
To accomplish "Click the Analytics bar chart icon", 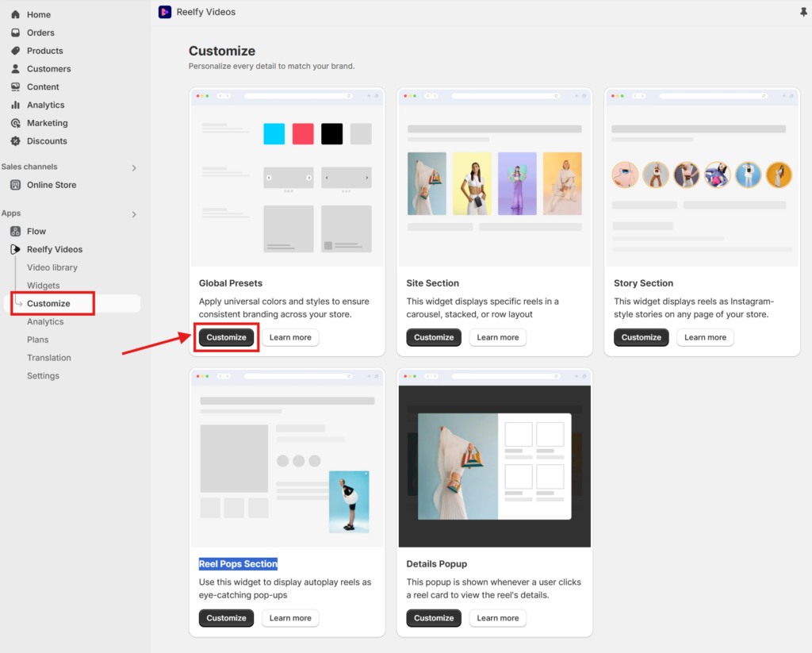I will pos(16,106).
